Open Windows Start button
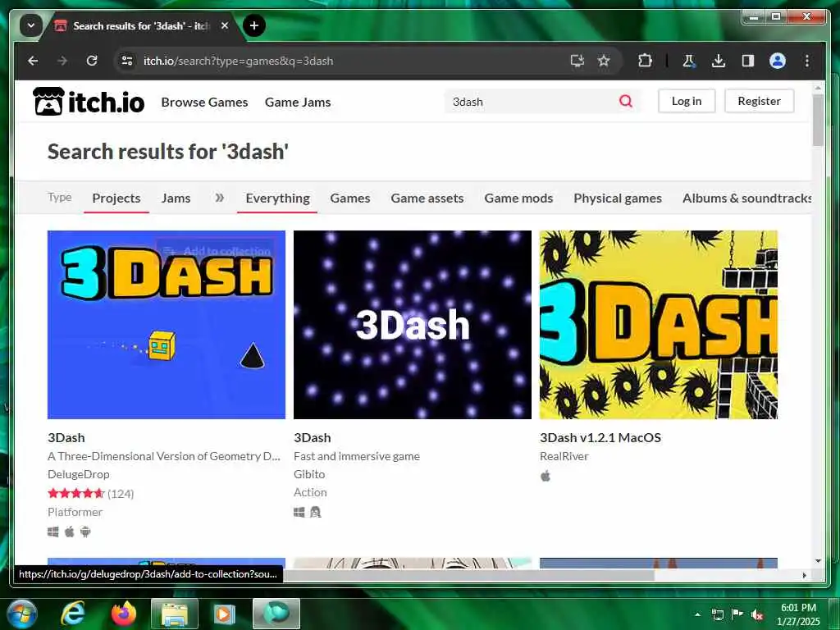The height and width of the screenshot is (630, 840). coord(22,614)
